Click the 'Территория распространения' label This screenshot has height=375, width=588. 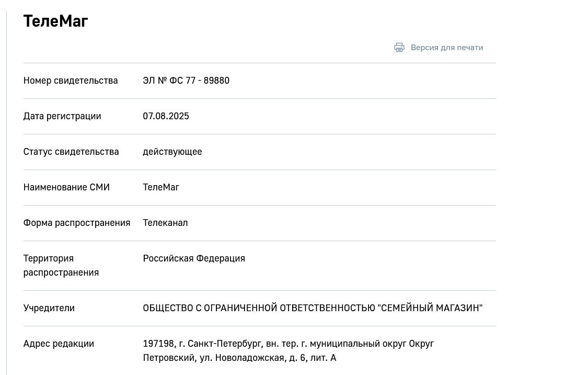point(61,265)
